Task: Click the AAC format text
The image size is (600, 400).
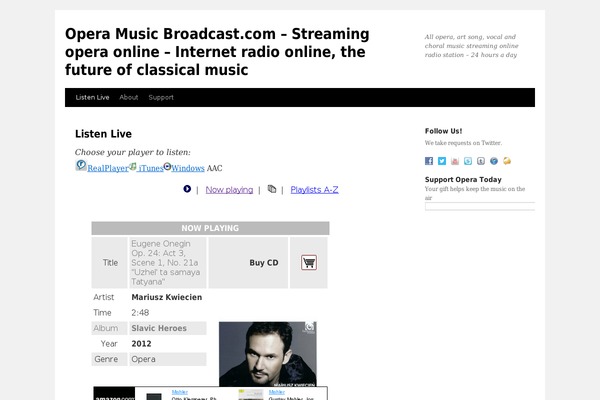Action: pos(214,168)
